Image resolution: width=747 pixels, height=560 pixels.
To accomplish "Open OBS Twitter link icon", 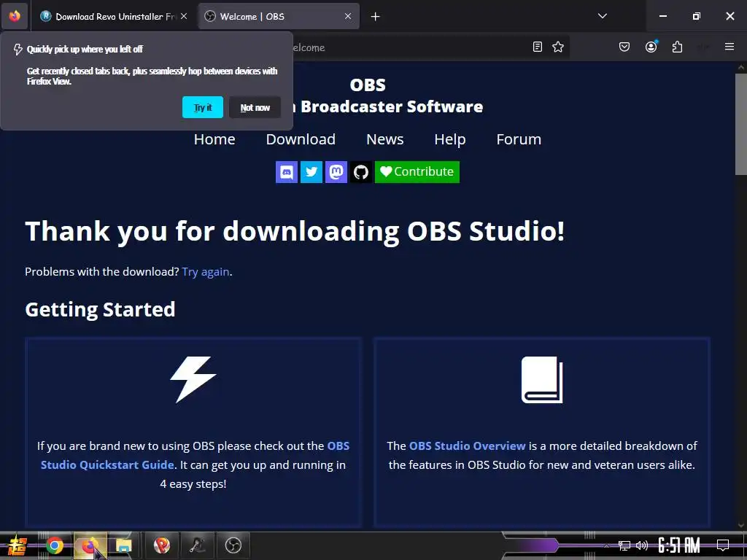I will [311, 172].
